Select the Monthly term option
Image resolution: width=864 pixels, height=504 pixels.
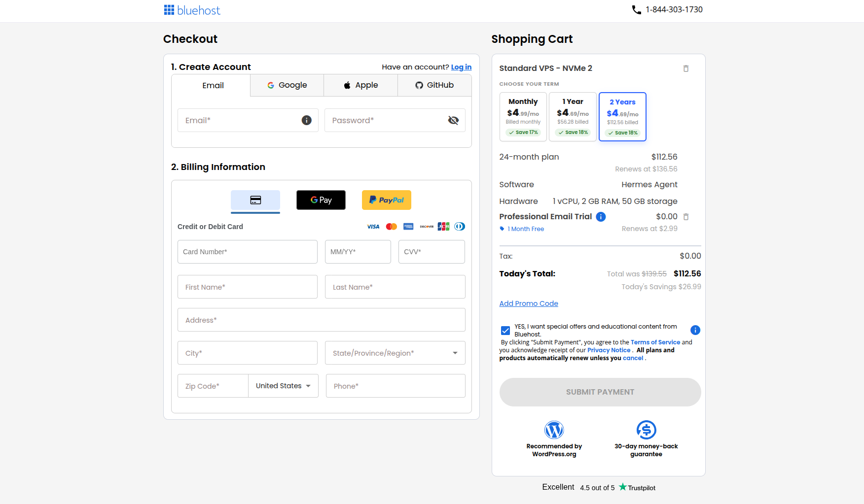tap(523, 117)
